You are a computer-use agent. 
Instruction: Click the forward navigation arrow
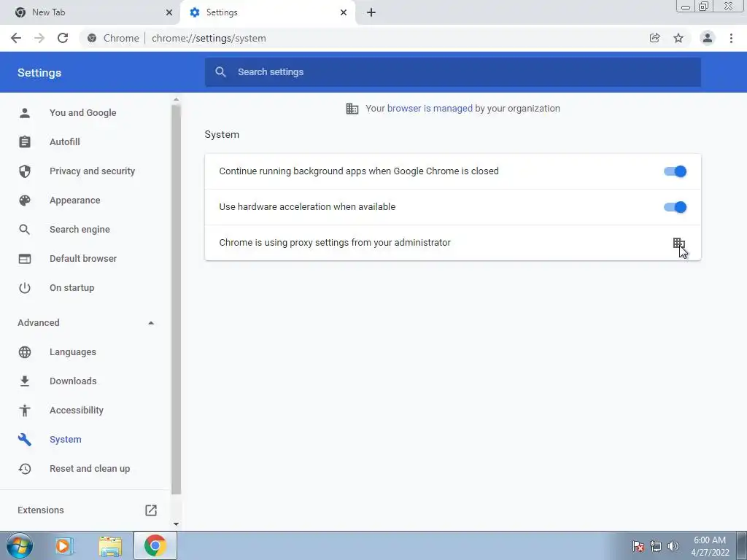click(39, 38)
